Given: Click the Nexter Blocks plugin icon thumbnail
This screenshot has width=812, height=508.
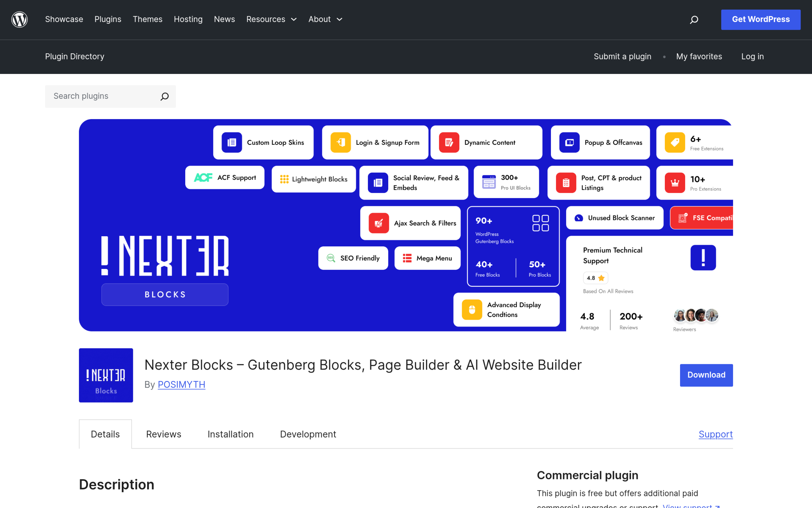Looking at the screenshot, I should [x=106, y=375].
